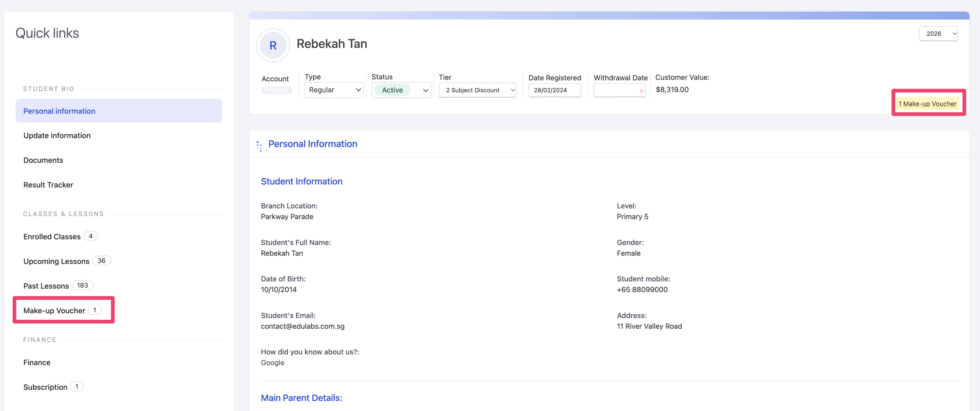Click the STUDENT account badge
This screenshot has height=411, width=980.
click(x=276, y=90)
